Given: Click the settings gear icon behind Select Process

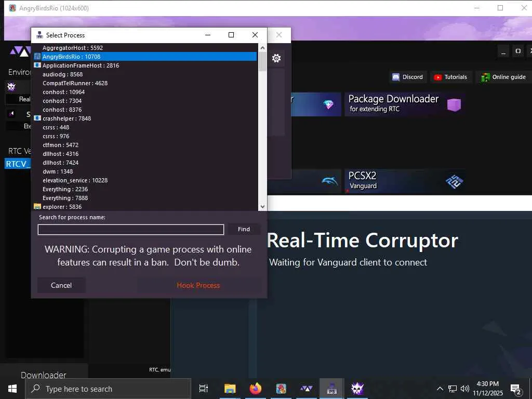Looking at the screenshot, I should point(276,58).
